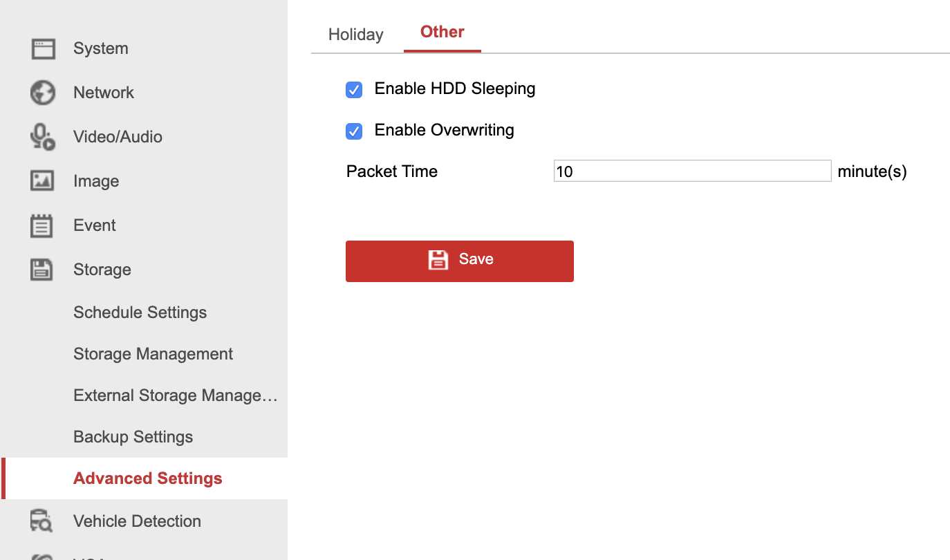950x560 pixels.
Task: Disable the Enable Overwriting checkbox
Action: tap(354, 131)
